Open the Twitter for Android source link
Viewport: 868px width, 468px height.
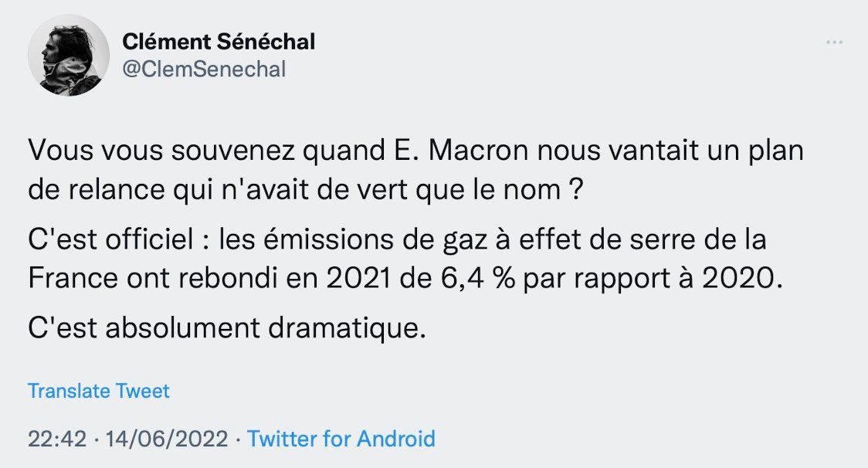click(341, 439)
